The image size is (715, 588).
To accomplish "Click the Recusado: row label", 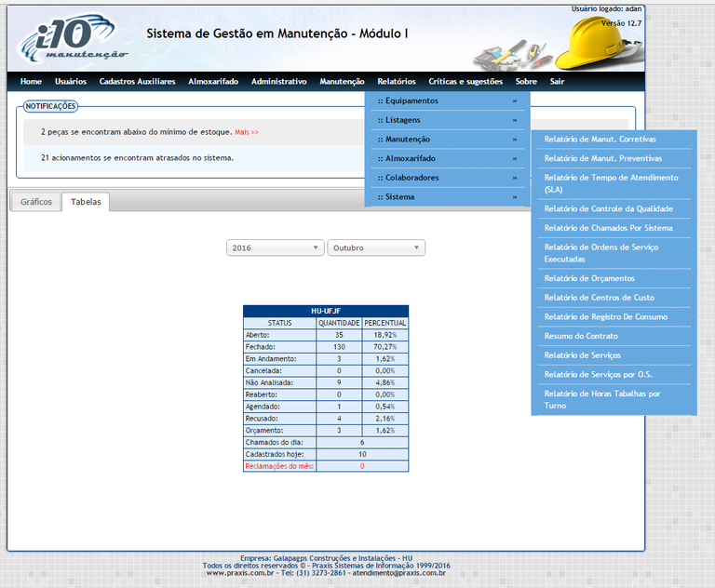I will pos(262,419).
